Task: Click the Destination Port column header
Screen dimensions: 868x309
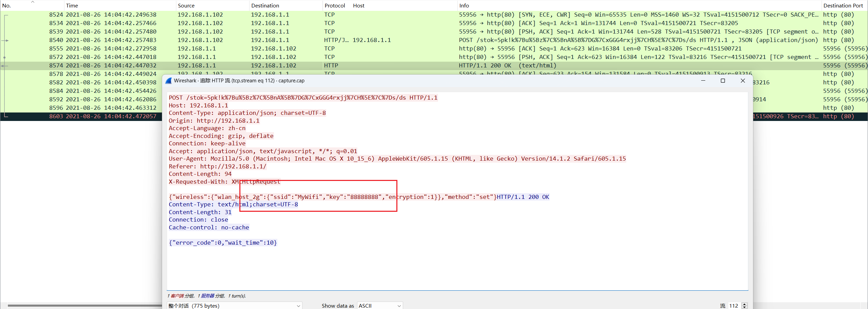Action: point(843,6)
